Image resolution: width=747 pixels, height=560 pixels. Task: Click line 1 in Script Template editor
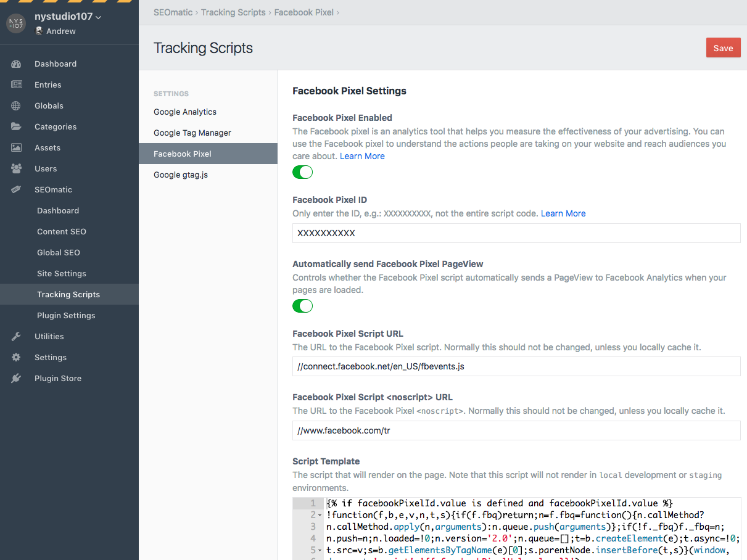coord(500,503)
